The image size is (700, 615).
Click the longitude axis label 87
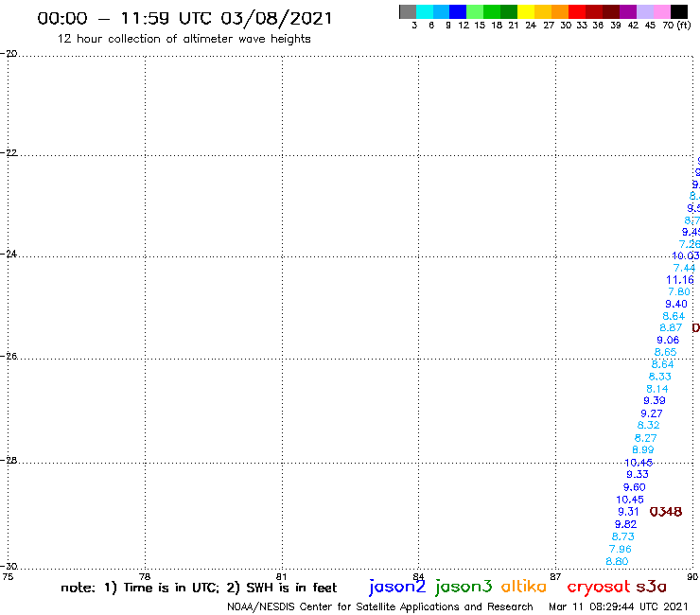[555, 576]
